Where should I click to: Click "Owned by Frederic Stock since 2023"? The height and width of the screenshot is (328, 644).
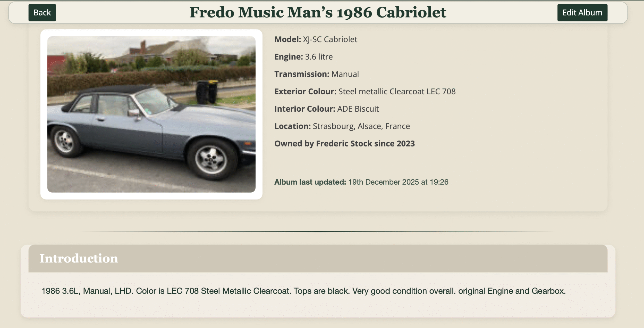click(x=344, y=144)
